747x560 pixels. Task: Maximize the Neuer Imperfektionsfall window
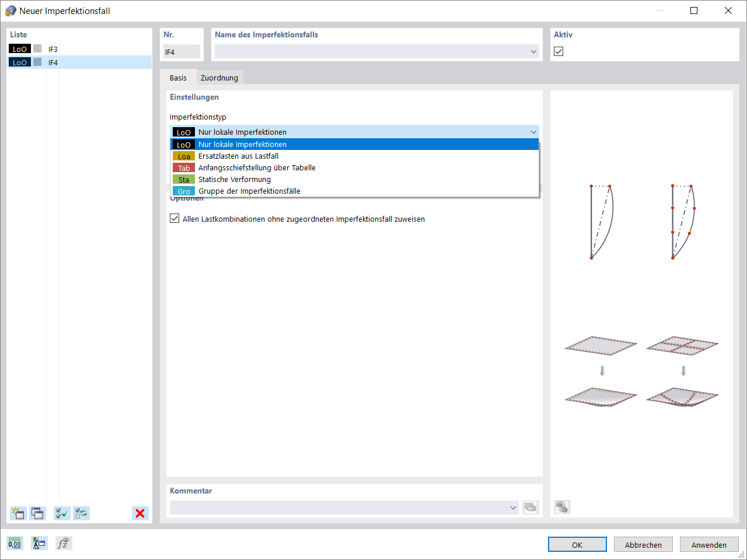(694, 10)
